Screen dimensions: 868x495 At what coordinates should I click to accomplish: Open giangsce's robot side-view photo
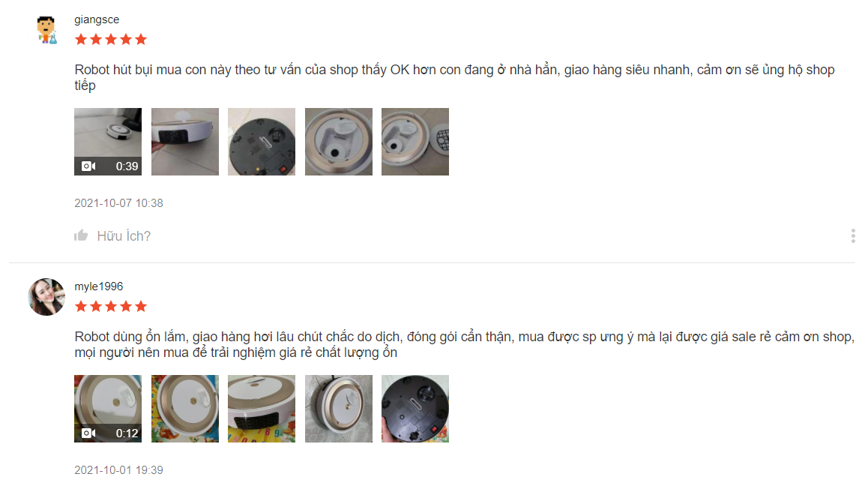pos(185,142)
